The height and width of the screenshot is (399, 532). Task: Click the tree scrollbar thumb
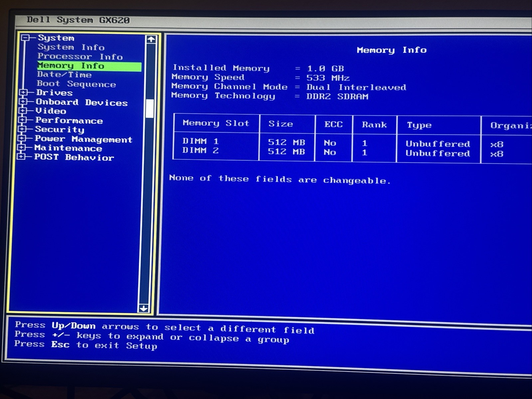150,108
